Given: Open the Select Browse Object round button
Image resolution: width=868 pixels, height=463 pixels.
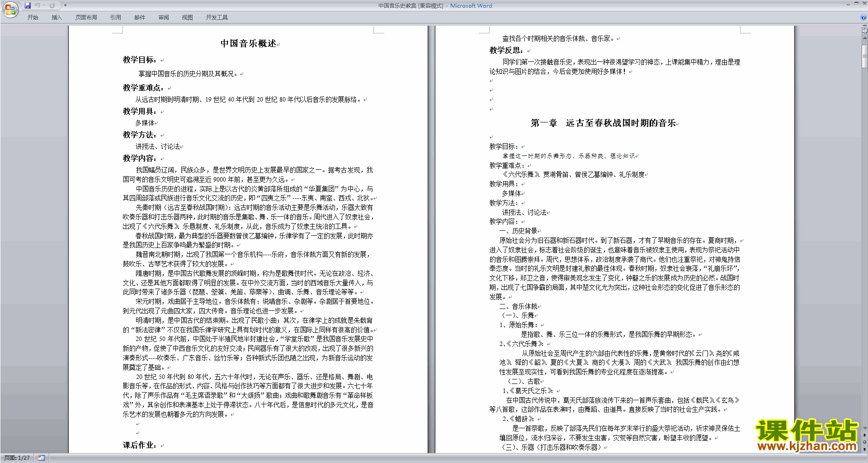Looking at the screenshot, I should tap(864, 442).
